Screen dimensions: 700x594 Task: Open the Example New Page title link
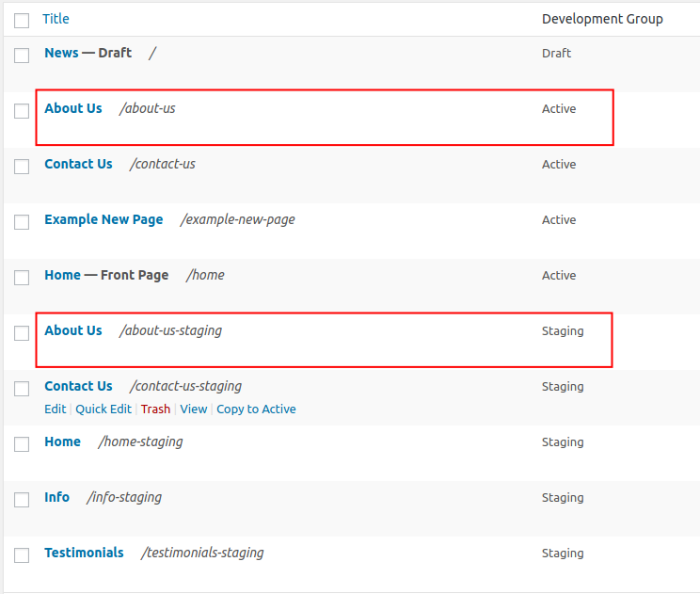(103, 219)
